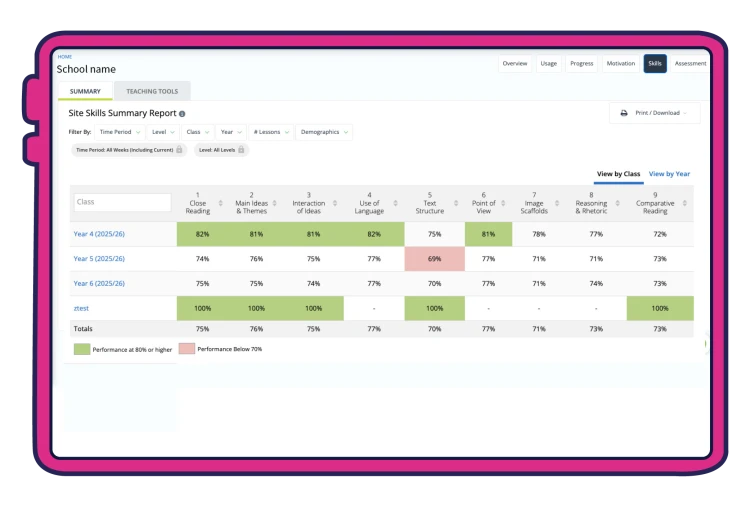
Task: Open the Time Period filter dropdown
Action: point(120,132)
